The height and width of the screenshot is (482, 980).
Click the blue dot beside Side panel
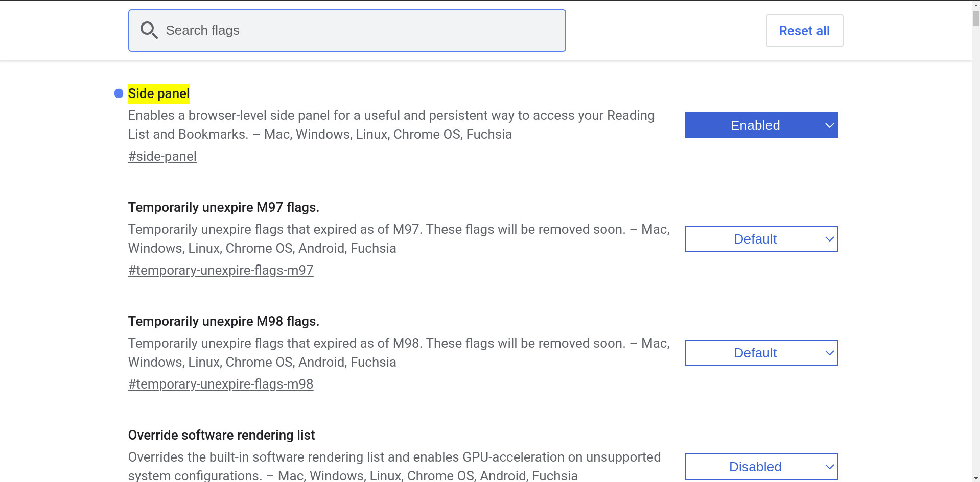pyautogui.click(x=119, y=93)
